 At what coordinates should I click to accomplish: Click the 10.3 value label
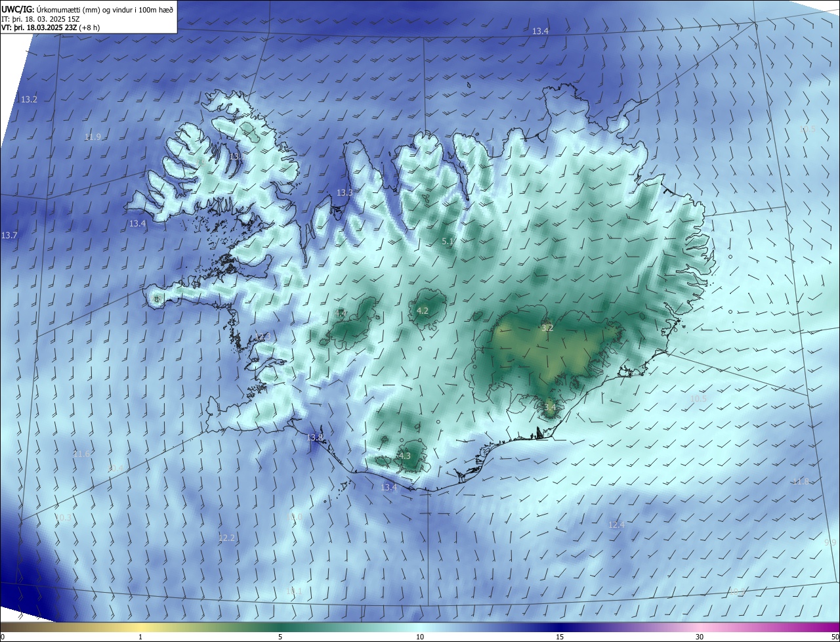point(63,518)
